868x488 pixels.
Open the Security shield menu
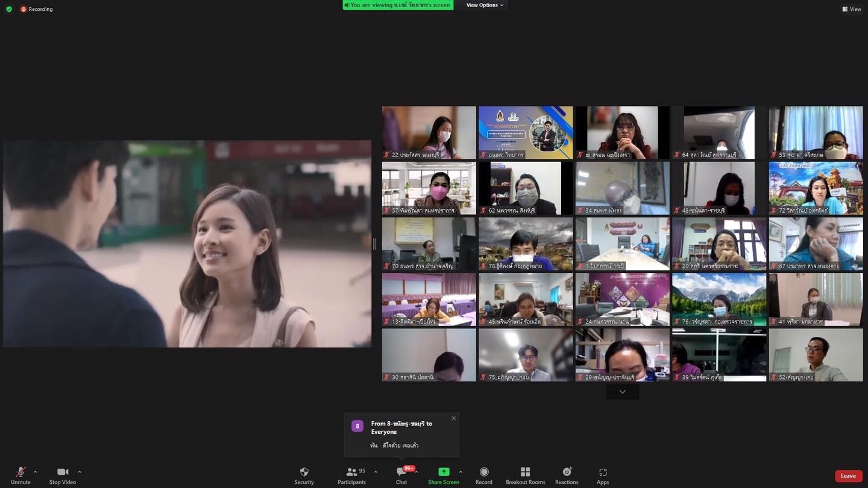pos(304,475)
